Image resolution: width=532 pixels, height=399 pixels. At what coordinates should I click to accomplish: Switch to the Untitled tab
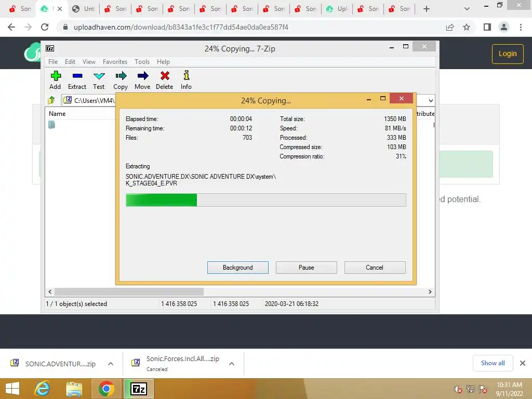tap(83, 9)
